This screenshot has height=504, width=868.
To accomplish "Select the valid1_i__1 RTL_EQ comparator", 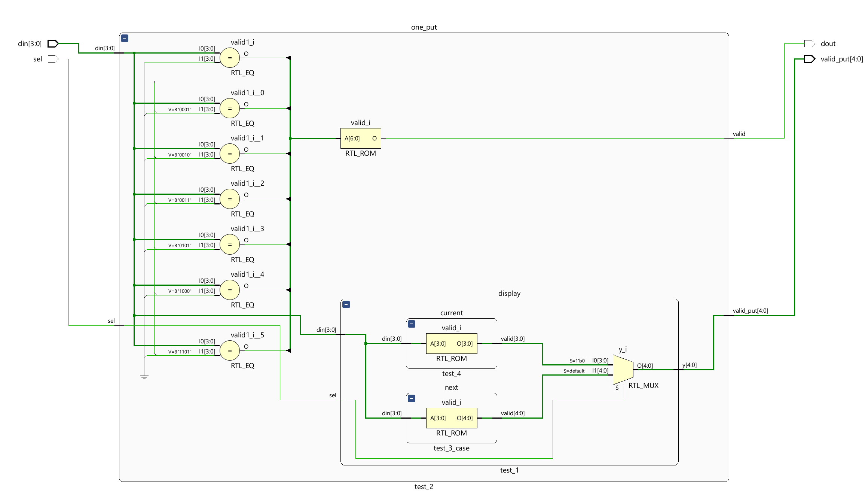I will [230, 154].
